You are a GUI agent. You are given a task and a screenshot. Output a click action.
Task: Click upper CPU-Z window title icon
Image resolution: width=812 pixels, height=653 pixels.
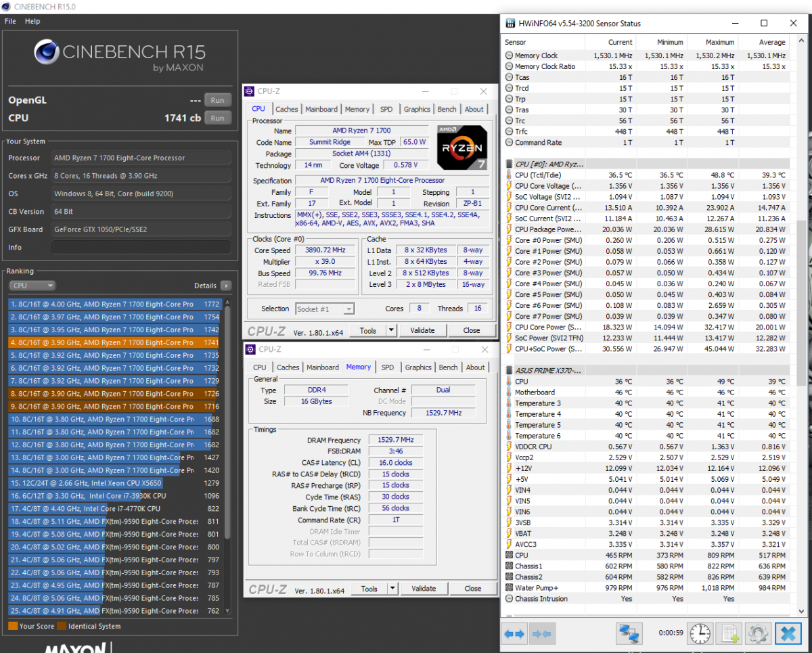[250, 91]
